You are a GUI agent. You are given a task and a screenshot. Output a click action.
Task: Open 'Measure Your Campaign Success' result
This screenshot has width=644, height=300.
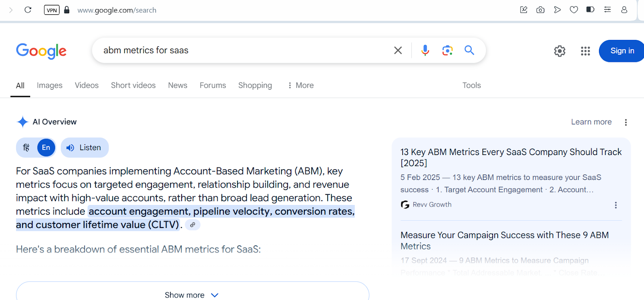coord(504,240)
